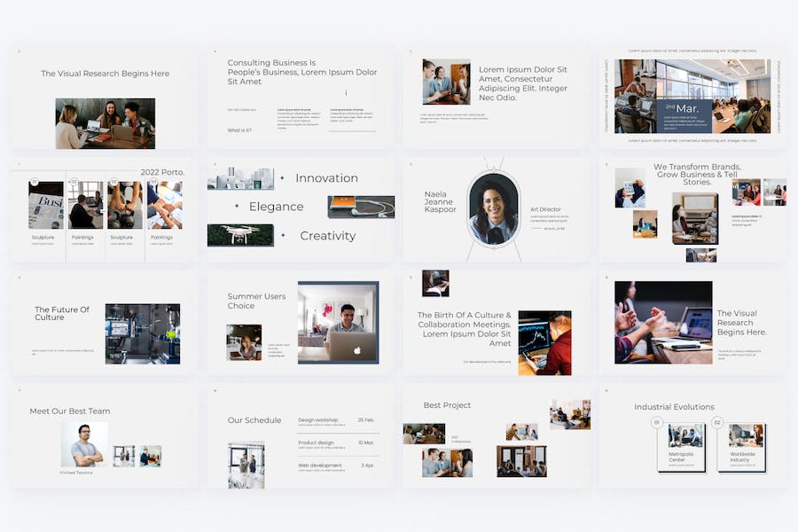Click the "Meet Our Best Team" heading
This screenshot has width=798, height=532.
70,411
